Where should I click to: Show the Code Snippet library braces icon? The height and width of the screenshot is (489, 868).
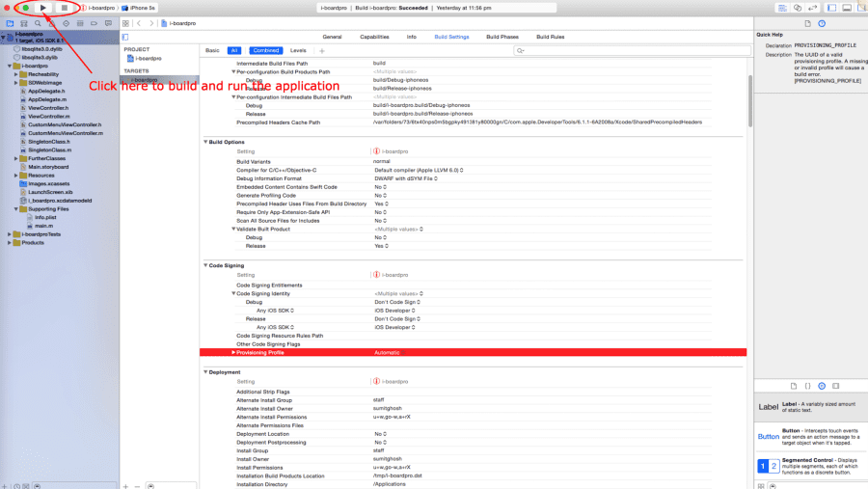(x=807, y=386)
